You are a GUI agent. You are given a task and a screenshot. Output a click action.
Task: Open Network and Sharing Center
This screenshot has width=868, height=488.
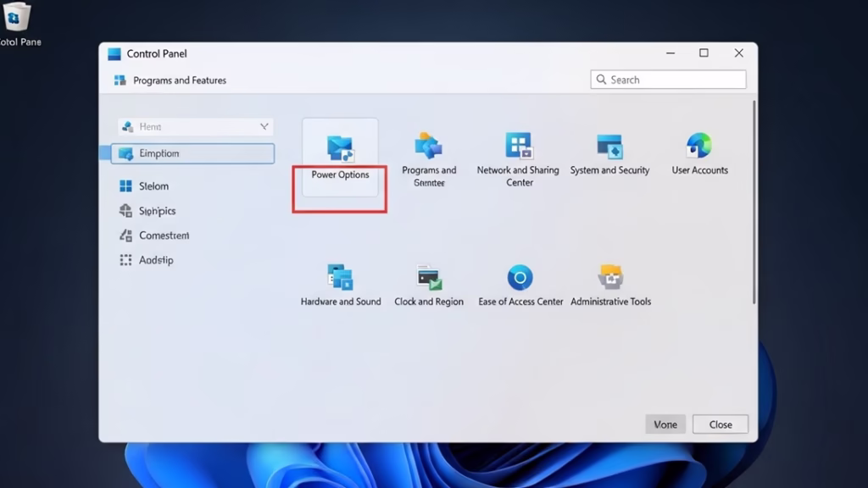(518, 146)
